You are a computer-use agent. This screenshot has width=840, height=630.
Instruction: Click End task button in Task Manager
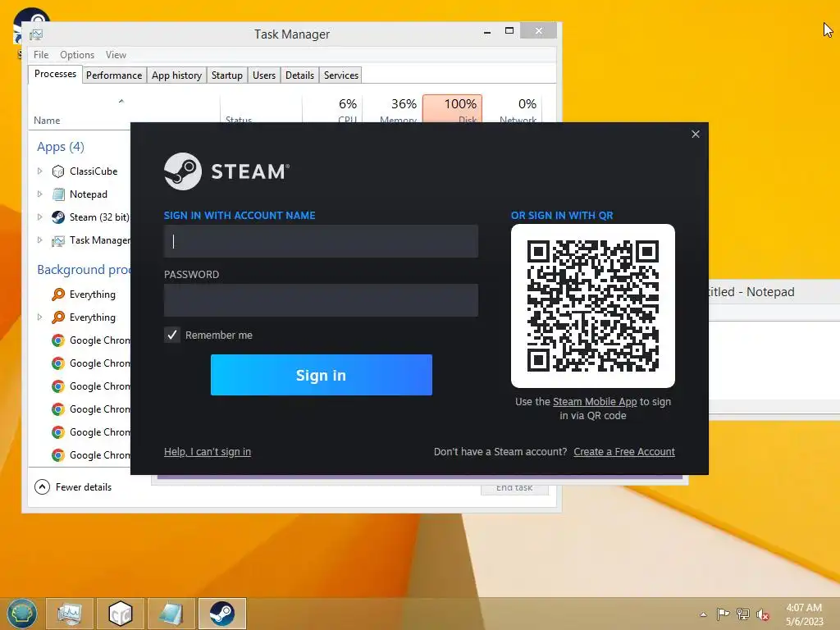coord(514,489)
